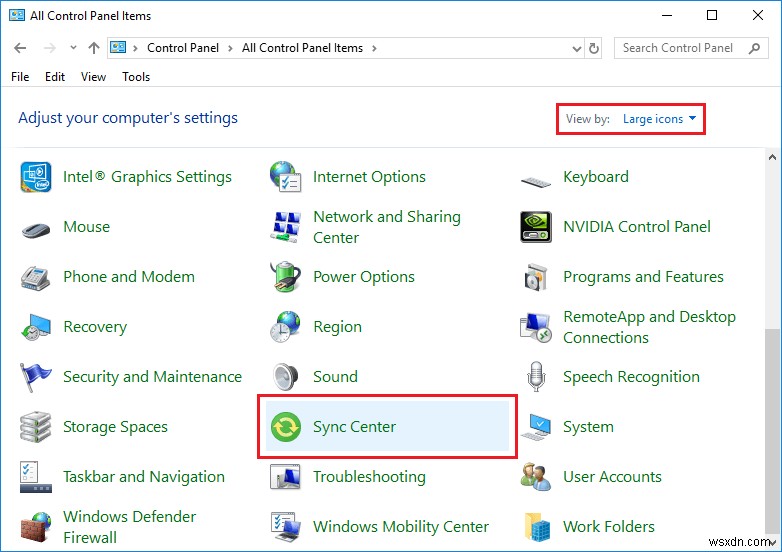This screenshot has height=552, width=782.
Task: Click the NVIDIA Control Panel icon
Action: [536, 227]
